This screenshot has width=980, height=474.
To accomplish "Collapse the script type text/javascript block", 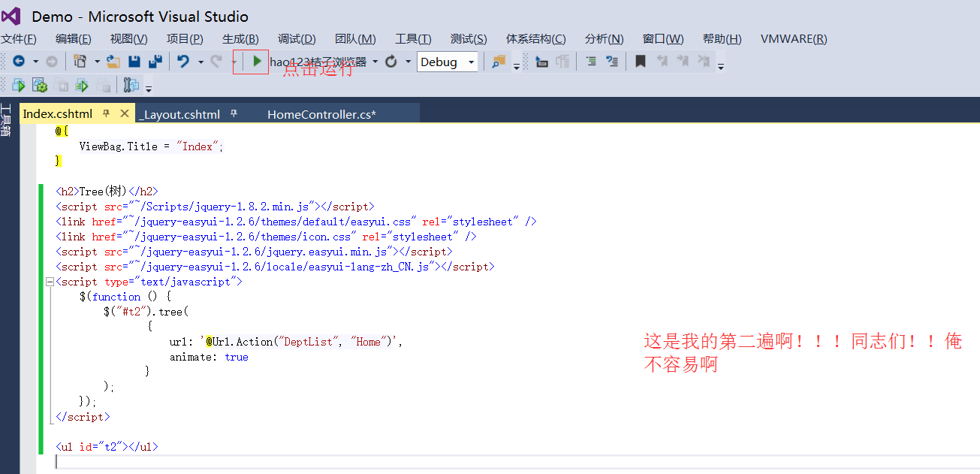I will (x=50, y=282).
